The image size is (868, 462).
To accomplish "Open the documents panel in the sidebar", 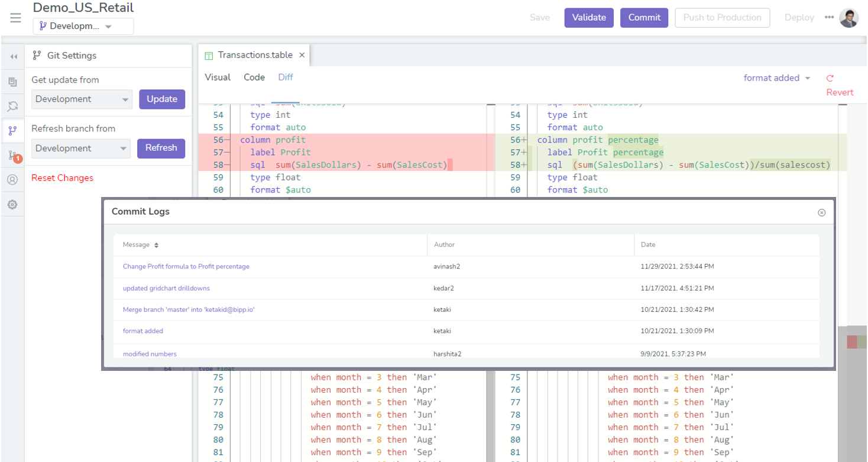I will pos(12,82).
